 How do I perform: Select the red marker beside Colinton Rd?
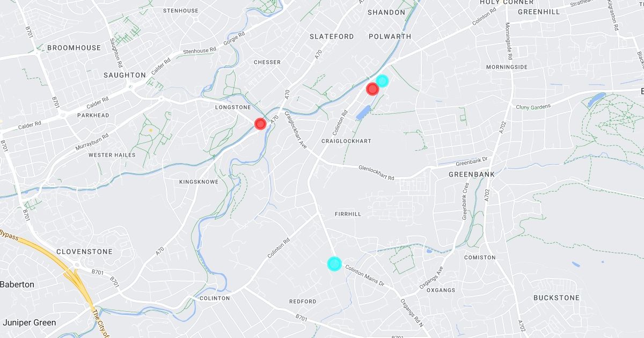372,89
